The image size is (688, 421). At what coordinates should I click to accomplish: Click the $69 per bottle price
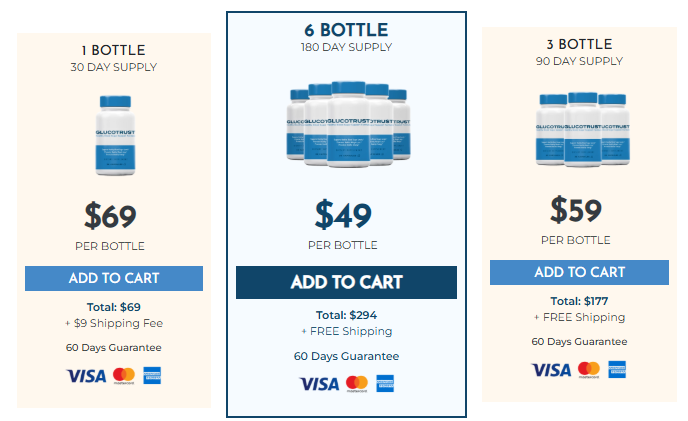coord(110,216)
